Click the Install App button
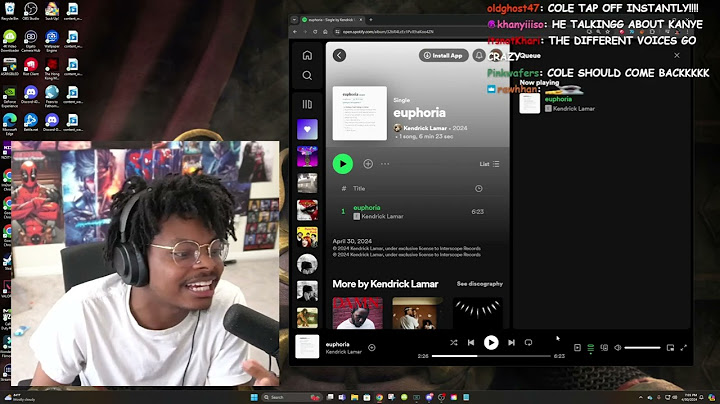 [x=443, y=56]
